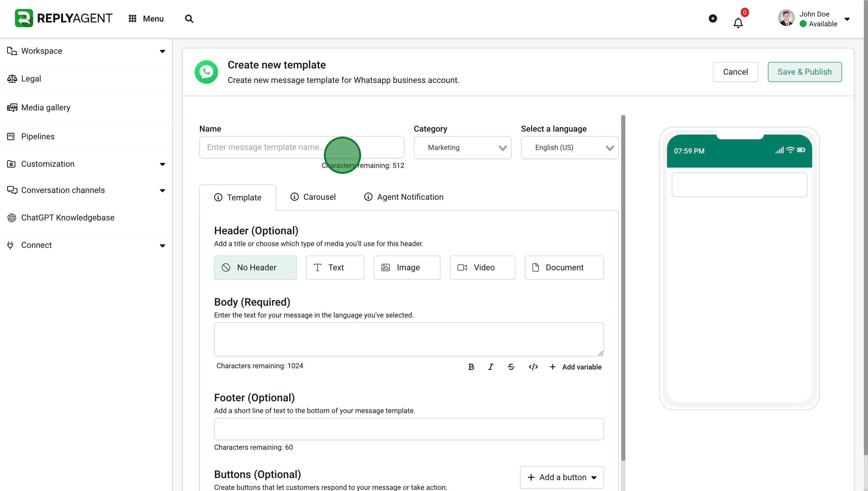Viewport: 868px width, 491px height.
Task: Open the Select a language dropdown
Action: point(569,147)
